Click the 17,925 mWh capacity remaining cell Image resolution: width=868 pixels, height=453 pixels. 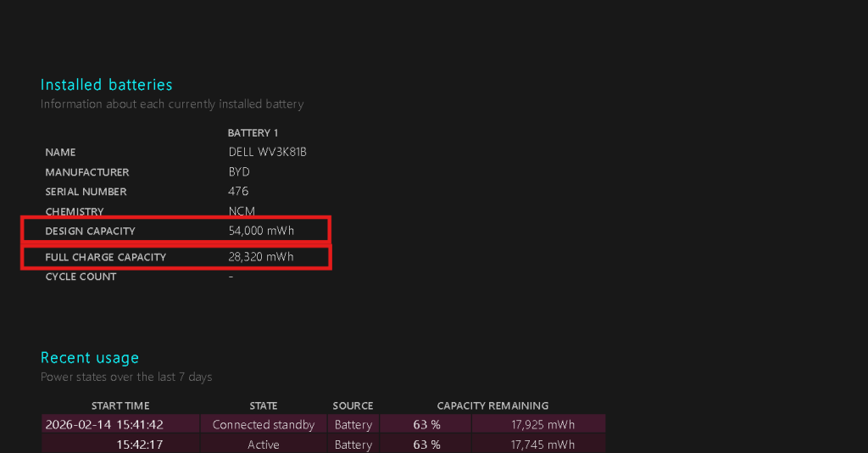click(542, 425)
